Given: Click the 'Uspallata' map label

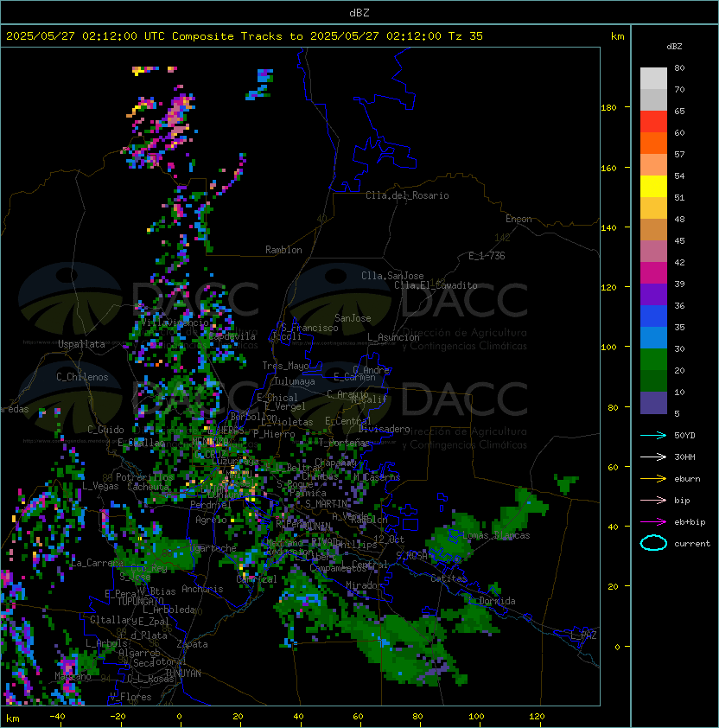Looking at the screenshot, I should (81, 344).
